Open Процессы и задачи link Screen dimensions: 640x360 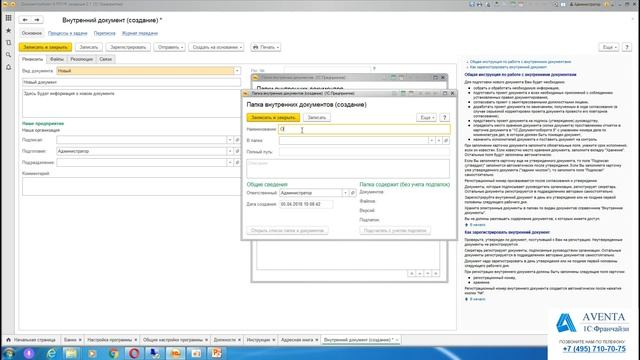pos(68,33)
